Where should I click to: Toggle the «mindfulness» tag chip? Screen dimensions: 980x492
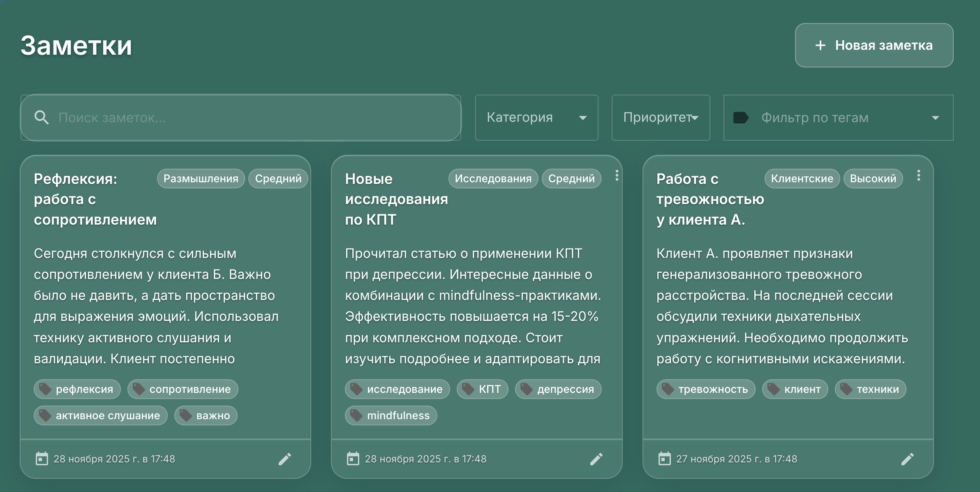coord(391,415)
